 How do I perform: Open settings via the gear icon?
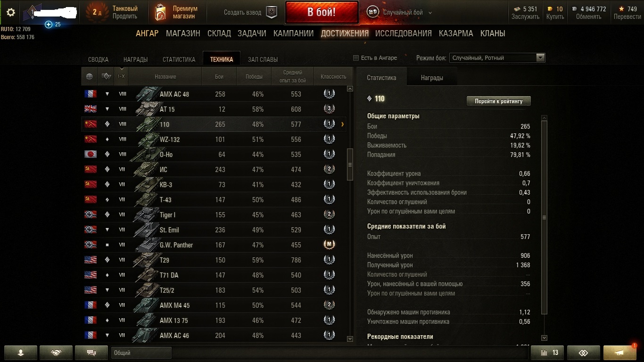click(x=11, y=12)
